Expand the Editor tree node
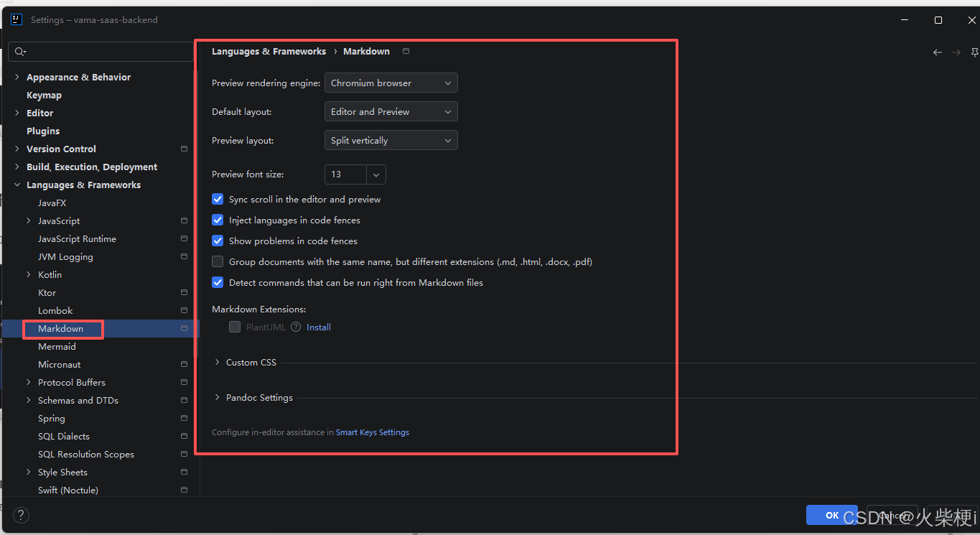The image size is (980, 535). click(17, 113)
